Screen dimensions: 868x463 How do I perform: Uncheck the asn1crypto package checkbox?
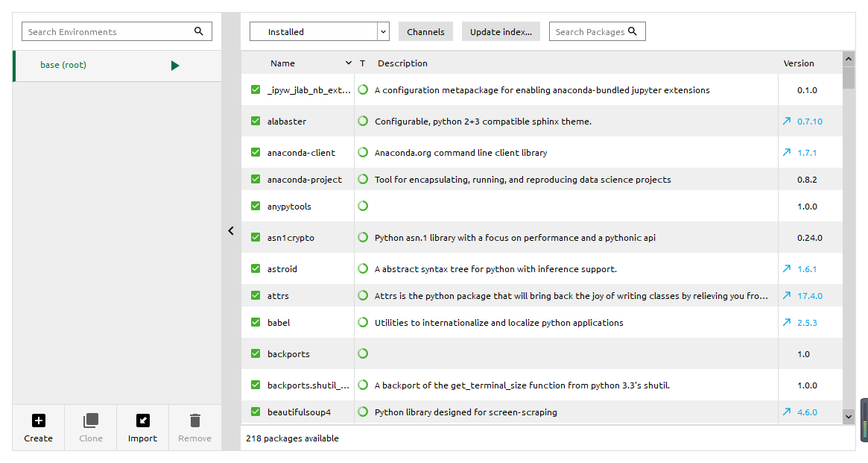tap(256, 237)
